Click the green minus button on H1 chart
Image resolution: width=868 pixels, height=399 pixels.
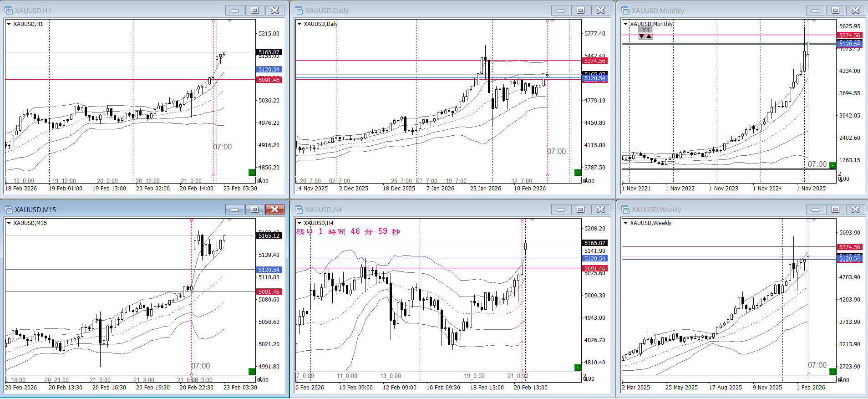[x=251, y=172]
